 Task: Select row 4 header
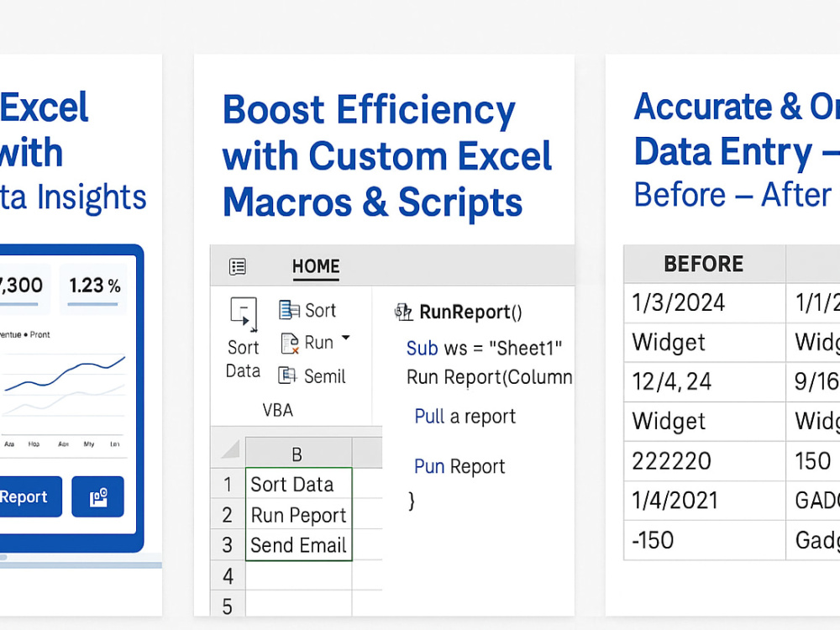[x=228, y=576]
